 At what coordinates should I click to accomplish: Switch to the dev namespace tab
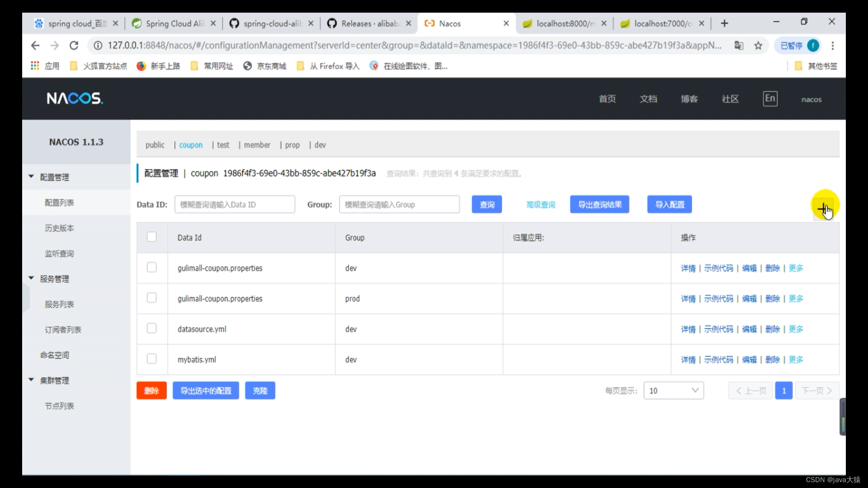(x=320, y=145)
